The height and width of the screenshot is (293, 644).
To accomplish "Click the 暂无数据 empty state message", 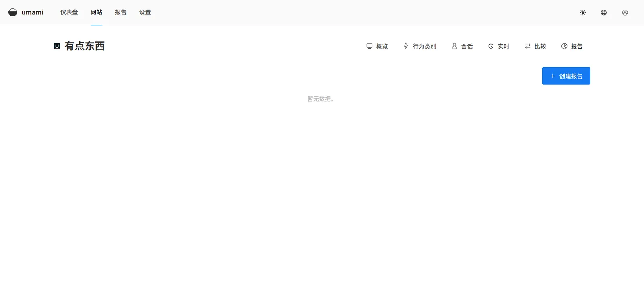I will coord(320,99).
